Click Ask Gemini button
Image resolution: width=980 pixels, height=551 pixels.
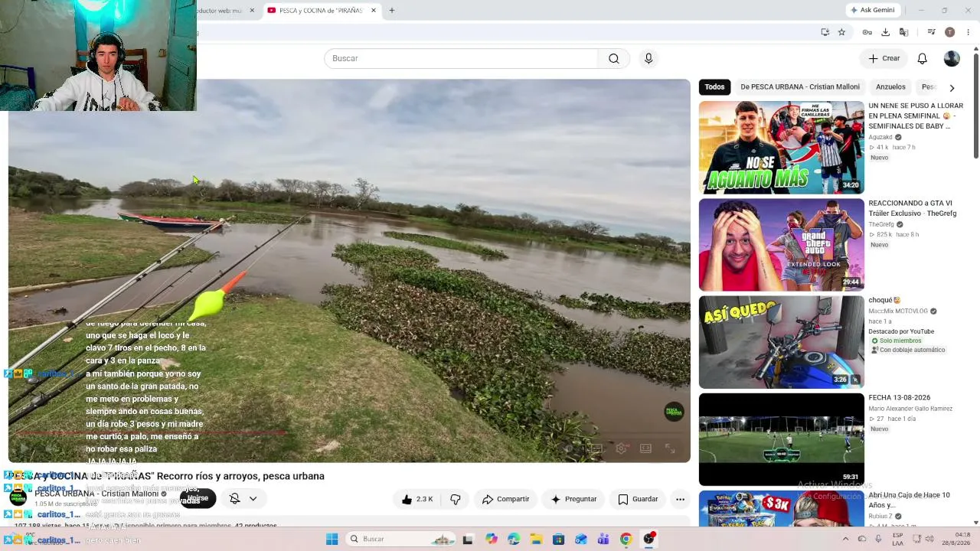click(872, 11)
